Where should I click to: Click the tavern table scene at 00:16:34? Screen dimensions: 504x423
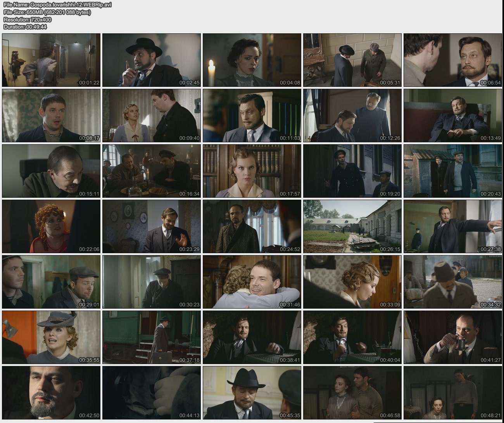point(151,171)
